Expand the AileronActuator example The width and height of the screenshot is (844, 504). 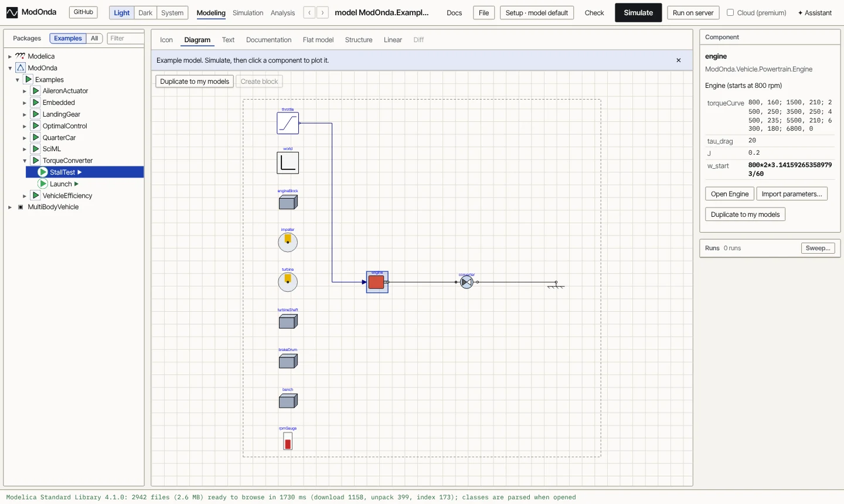pyautogui.click(x=25, y=91)
